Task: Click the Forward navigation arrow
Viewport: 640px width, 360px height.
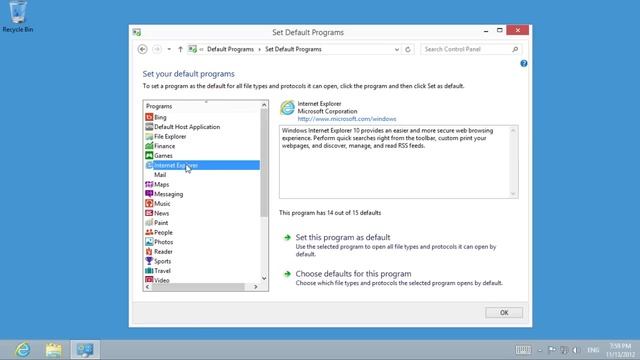Action: pyautogui.click(x=157, y=49)
